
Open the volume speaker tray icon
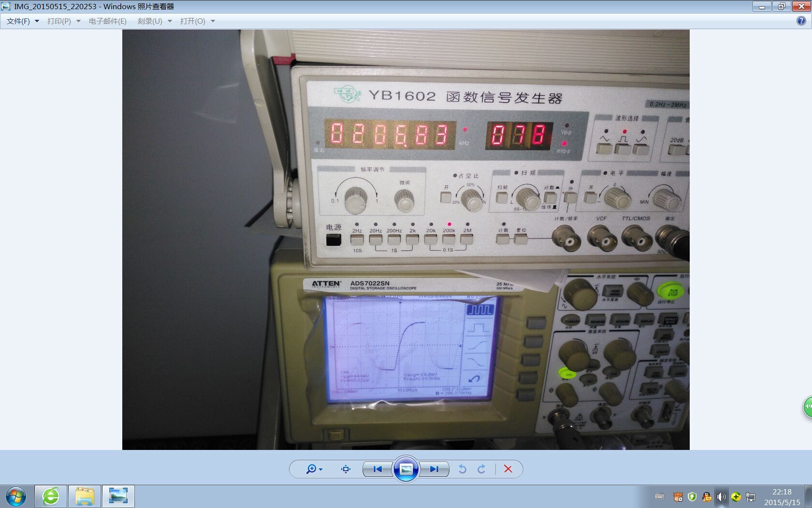coord(721,496)
